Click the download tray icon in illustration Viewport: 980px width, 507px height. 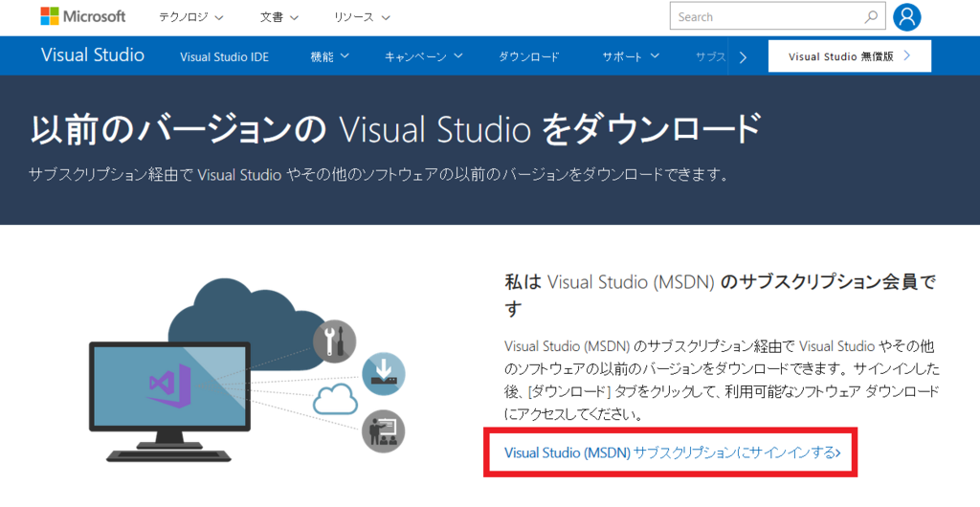[x=384, y=374]
